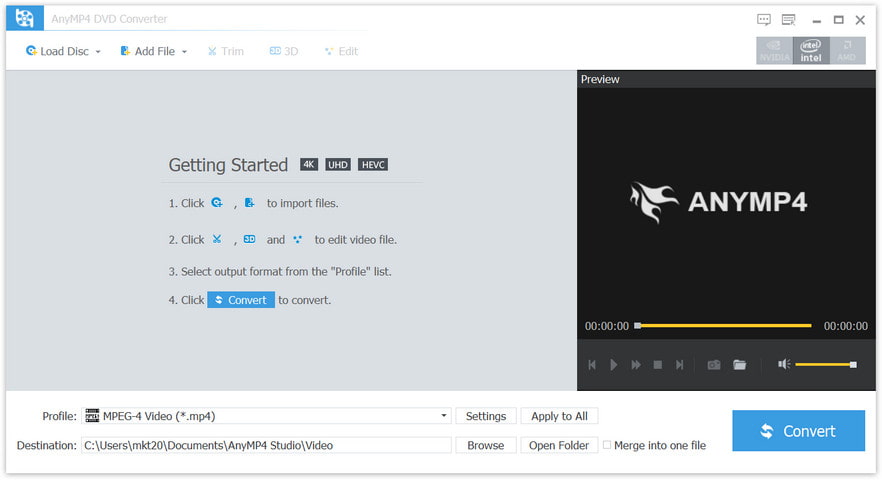
Task: Expand the Add File dropdown arrow
Action: coord(184,51)
